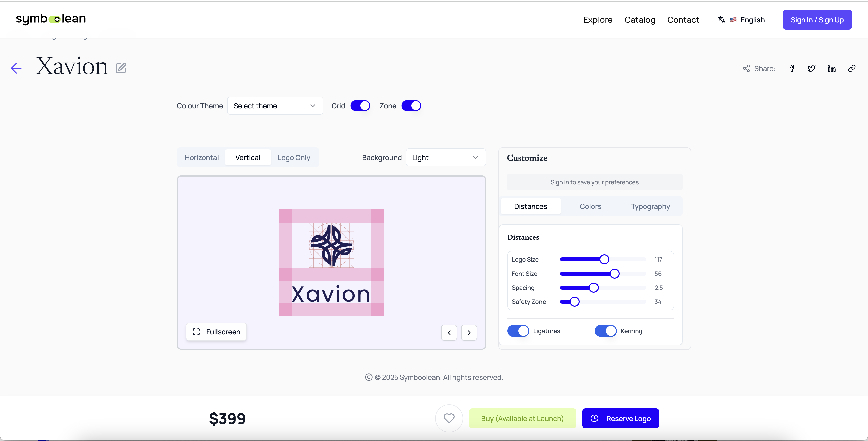Viewport: 868px width, 441px height.
Task: Open Contact in the navigation
Action: pyautogui.click(x=683, y=20)
